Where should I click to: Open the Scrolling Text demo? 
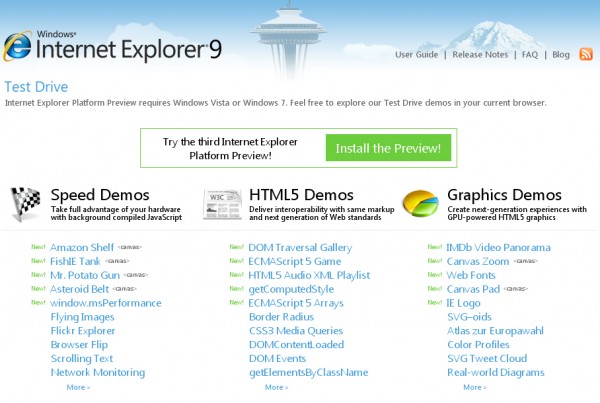coord(82,359)
